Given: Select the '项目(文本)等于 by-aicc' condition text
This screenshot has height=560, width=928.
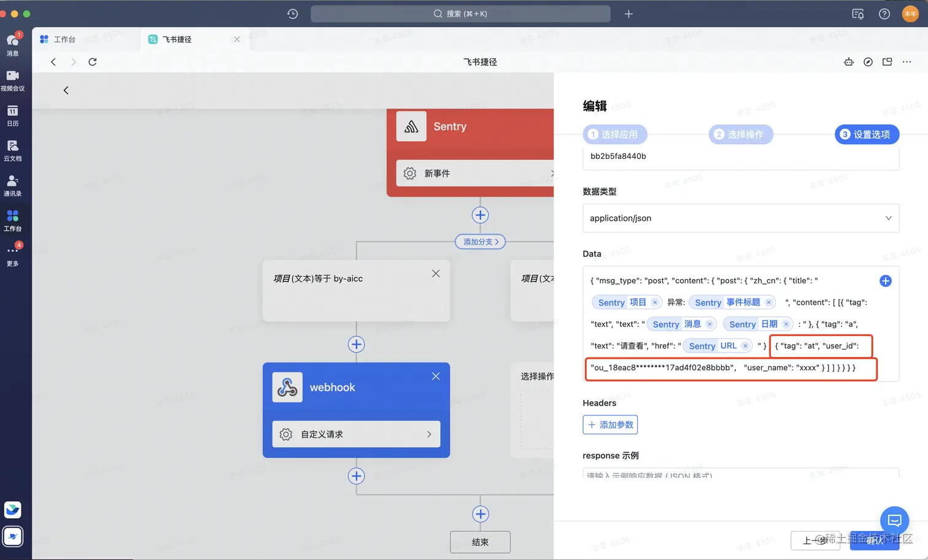Looking at the screenshot, I should click(x=318, y=278).
